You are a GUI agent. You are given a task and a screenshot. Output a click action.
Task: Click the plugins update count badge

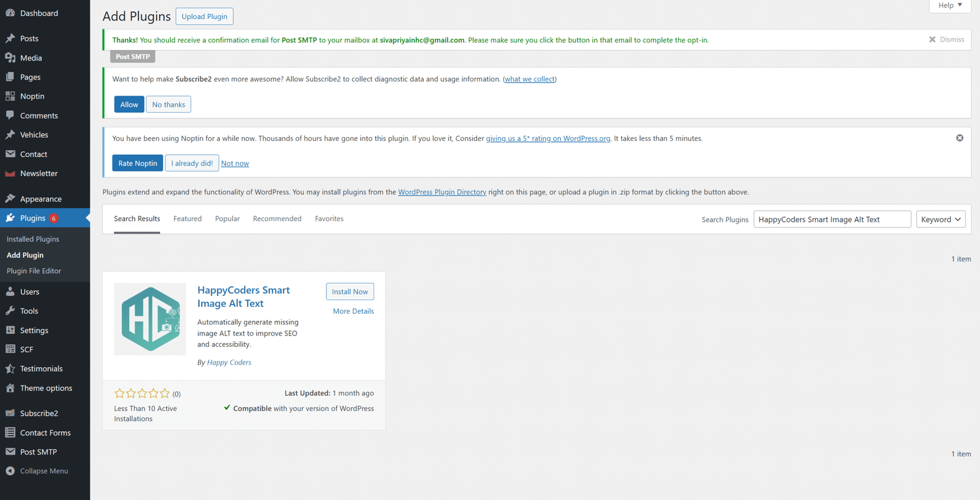(54, 218)
